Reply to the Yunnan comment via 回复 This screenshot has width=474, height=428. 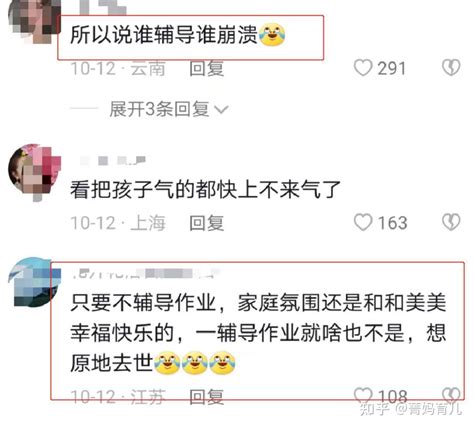pyautogui.click(x=207, y=68)
